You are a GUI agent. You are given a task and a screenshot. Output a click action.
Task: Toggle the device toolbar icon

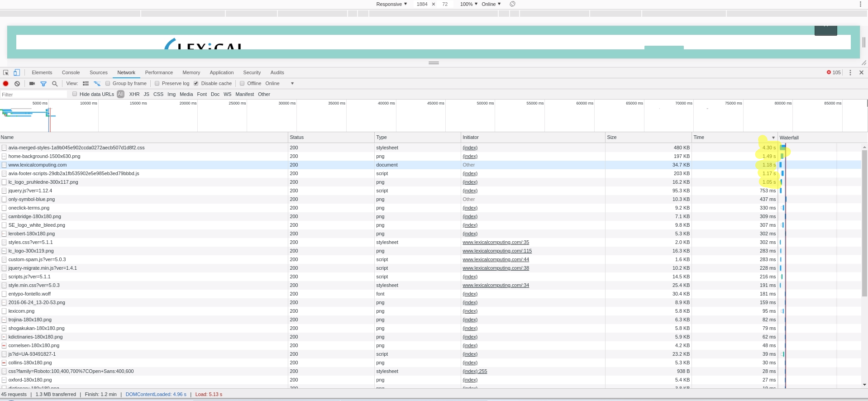point(17,72)
